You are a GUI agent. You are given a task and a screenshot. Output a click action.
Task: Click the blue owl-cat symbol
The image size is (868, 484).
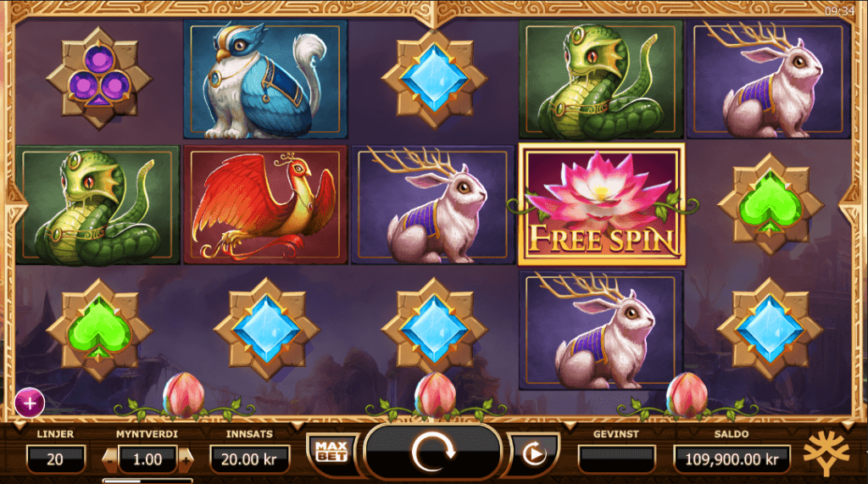click(265, 79)
